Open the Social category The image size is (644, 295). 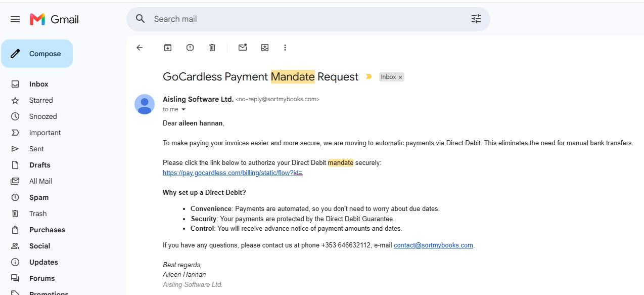[x=39, y=246]
